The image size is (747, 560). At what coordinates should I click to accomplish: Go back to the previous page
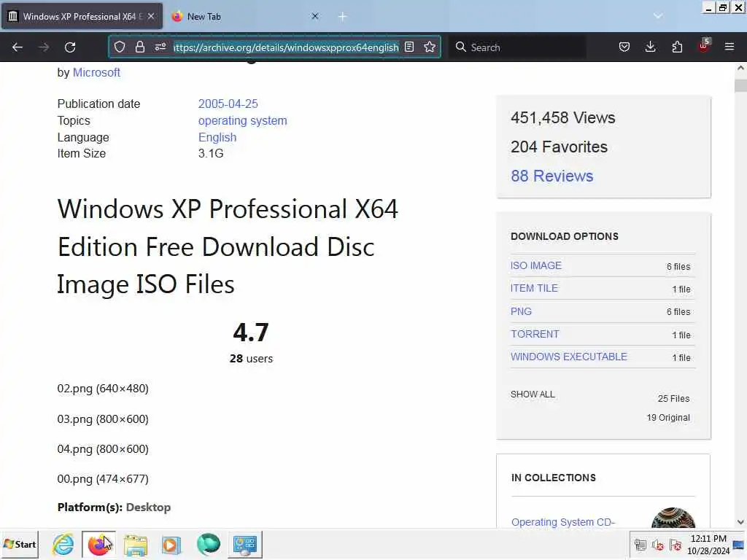tap(18, 47)
